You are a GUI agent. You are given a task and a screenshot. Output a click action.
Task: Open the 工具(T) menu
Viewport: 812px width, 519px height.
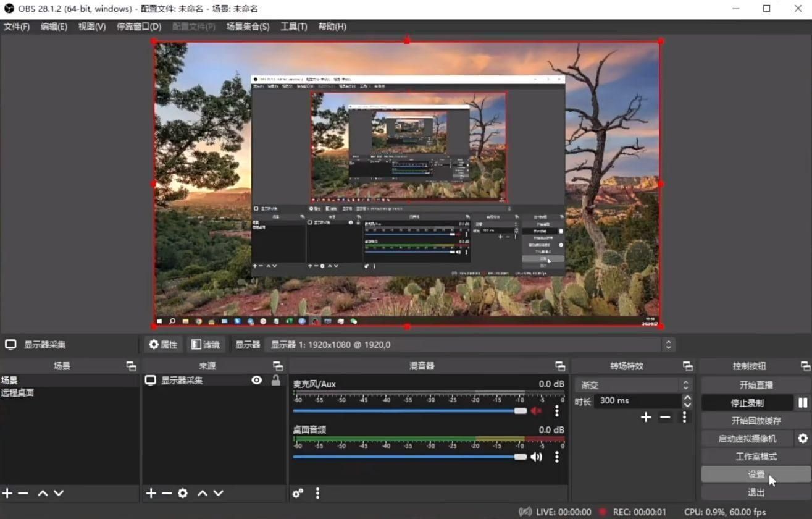(x=293, y=27)
